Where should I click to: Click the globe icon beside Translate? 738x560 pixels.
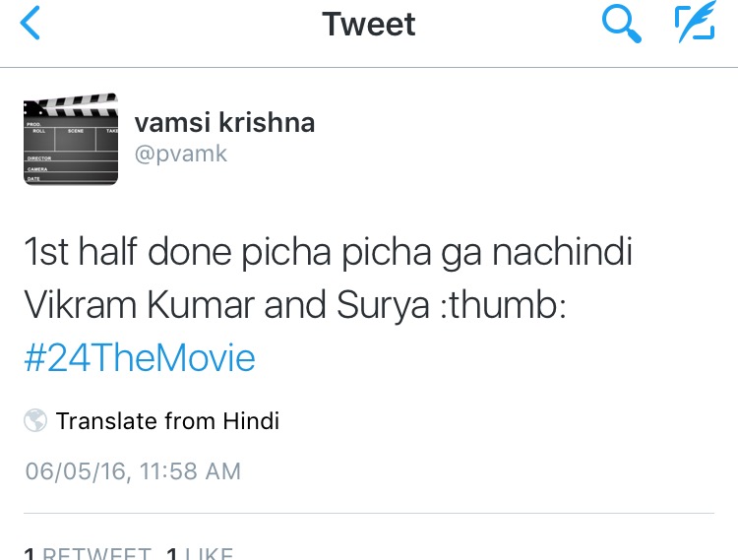pos(35,421)
